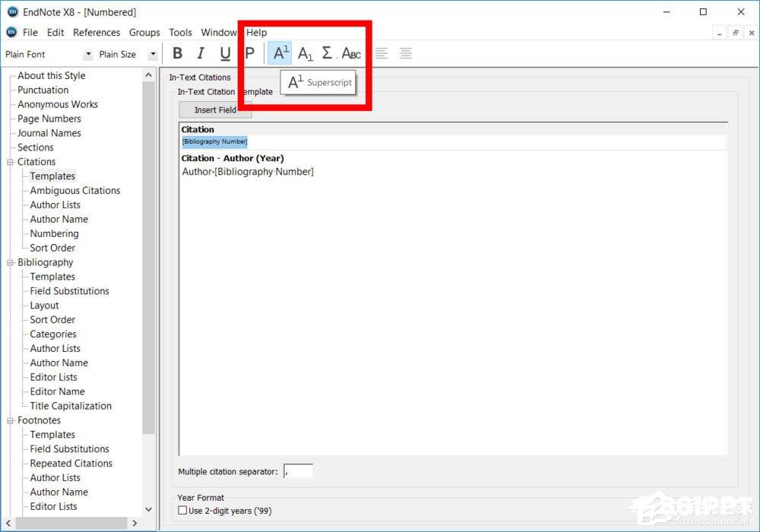Collapse the Citations tree node
The height and width of the screenshot is (532, 760).
pyautogui.click(x=10, y=162)
